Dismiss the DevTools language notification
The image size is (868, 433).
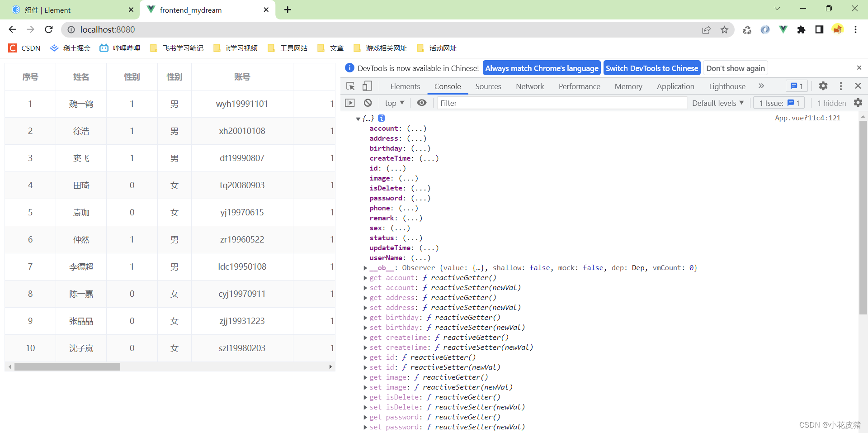click(859, 67)
